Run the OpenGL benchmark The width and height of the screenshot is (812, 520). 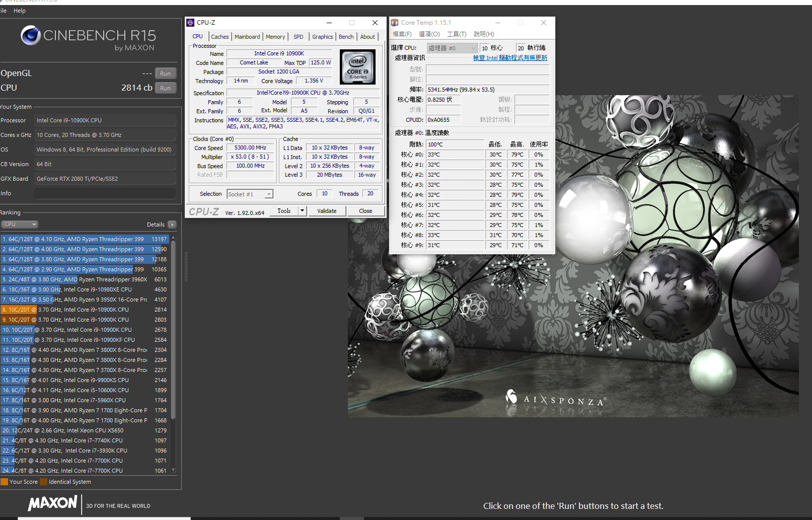pos(166,73)
